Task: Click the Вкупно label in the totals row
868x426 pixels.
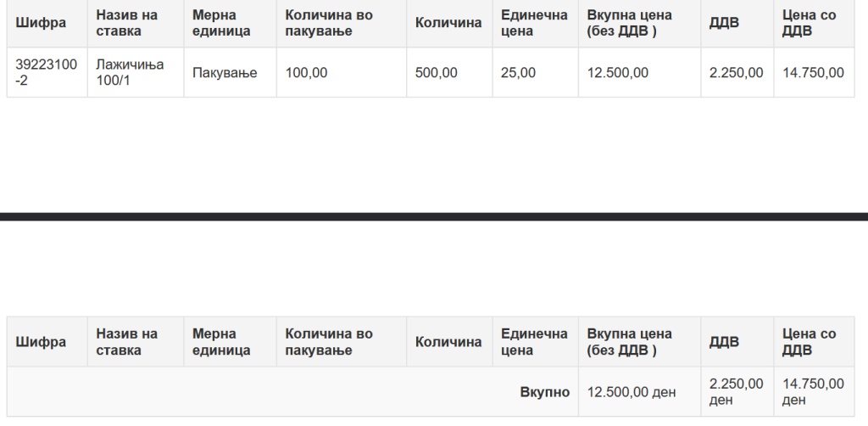Action: (x=544, y=392)
